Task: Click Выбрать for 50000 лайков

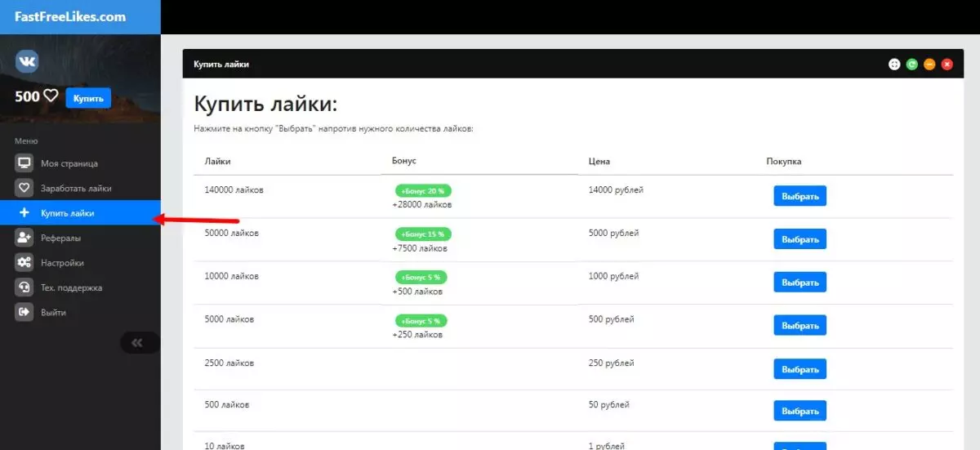Action: (x=800, y=239)
